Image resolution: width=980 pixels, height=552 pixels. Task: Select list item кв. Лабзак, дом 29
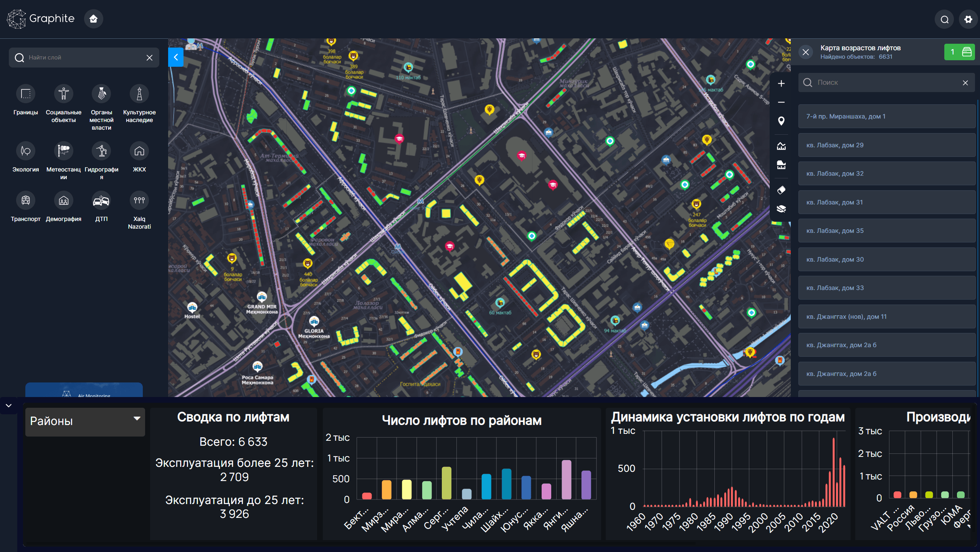tap(886, 145)
